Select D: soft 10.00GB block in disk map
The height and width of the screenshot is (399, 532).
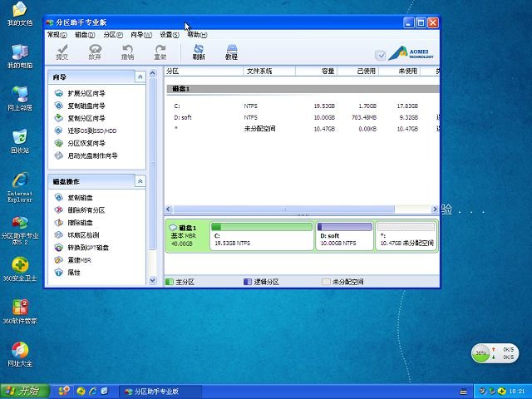tap(344, 236)
